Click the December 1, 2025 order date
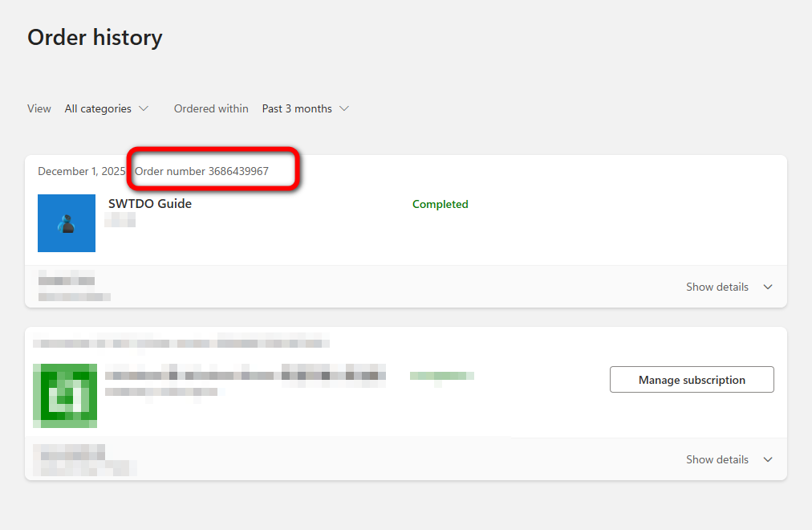 [x=82, y=171]
